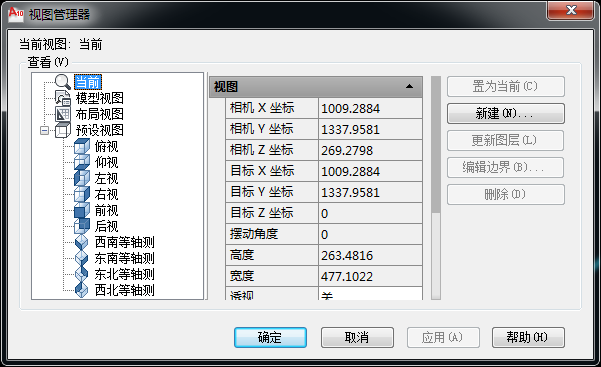Image resolution: width=601 pixels, height=367 pixels.
Task: Pick 西北等轴测 view entry
Action: point(125,290)
